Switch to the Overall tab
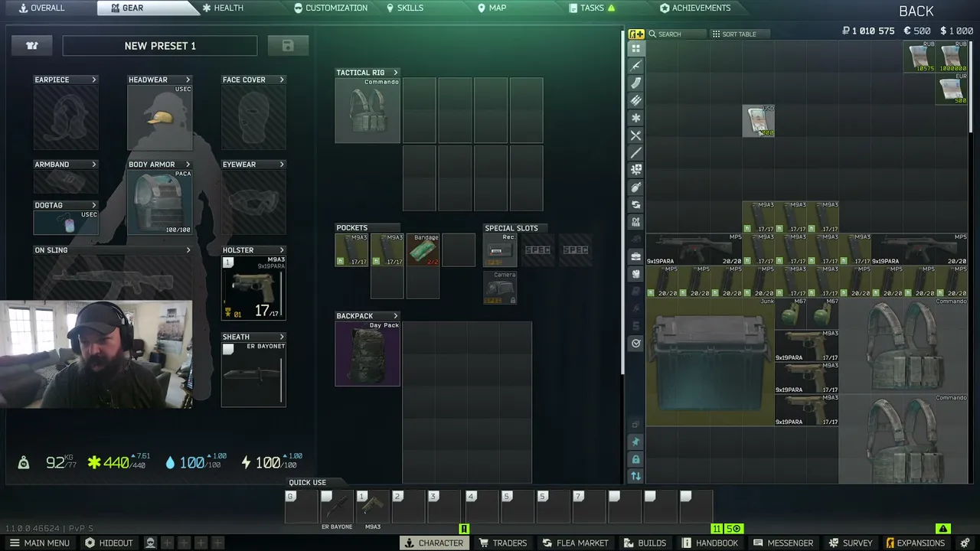Screen dimensions: 980x551 [42, 8]
